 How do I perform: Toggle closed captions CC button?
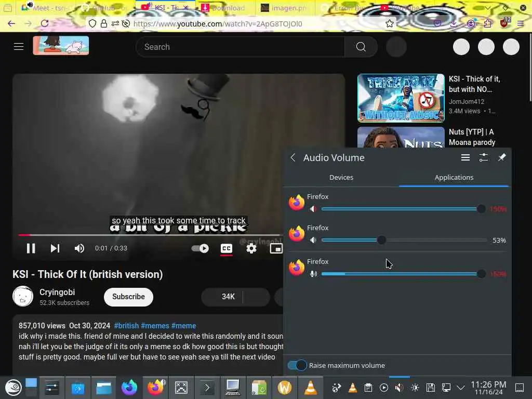[227, 248]
